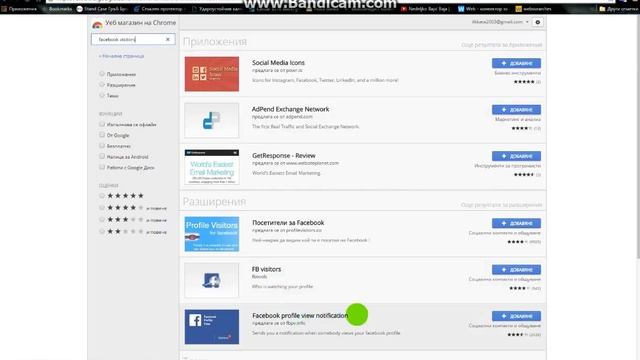
Task: Open the GetResponse - Review thumbnail
Action: tap(212, 167)
